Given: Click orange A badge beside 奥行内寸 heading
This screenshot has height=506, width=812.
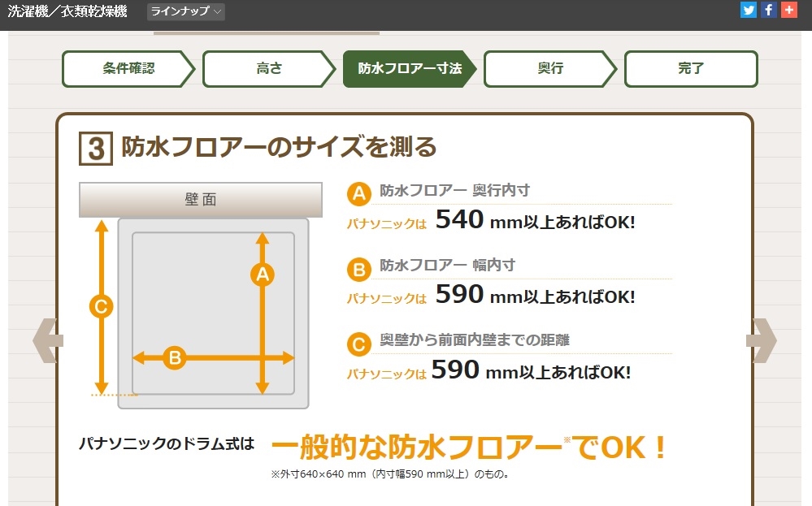Looking at the screenshot, I should (358, 193).
